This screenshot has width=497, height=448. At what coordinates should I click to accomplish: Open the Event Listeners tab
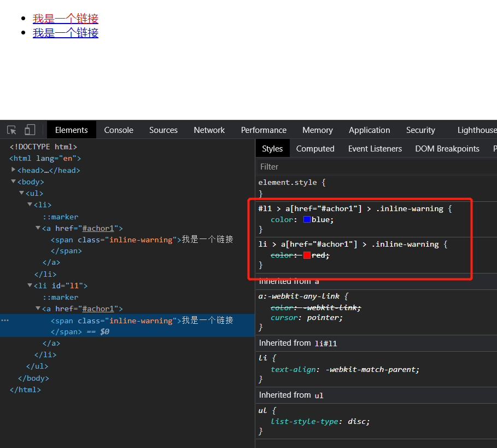point(375,149)
